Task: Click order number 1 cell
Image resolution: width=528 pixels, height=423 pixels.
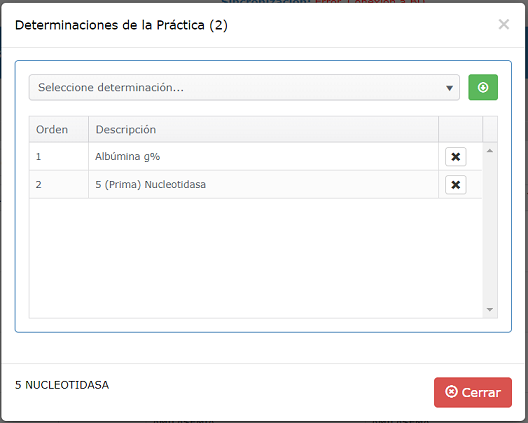Action: coord(59,157)
